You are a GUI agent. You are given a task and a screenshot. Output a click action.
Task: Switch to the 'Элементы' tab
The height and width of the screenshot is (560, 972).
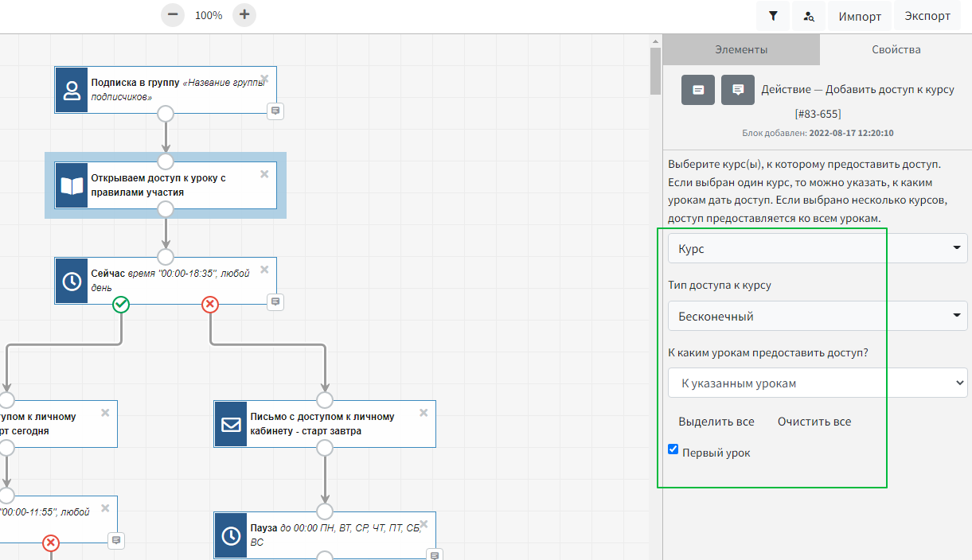coord(740,49)
